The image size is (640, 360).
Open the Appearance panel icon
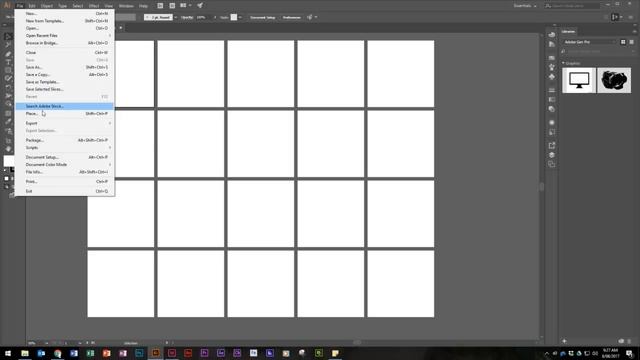pos(552,122)
